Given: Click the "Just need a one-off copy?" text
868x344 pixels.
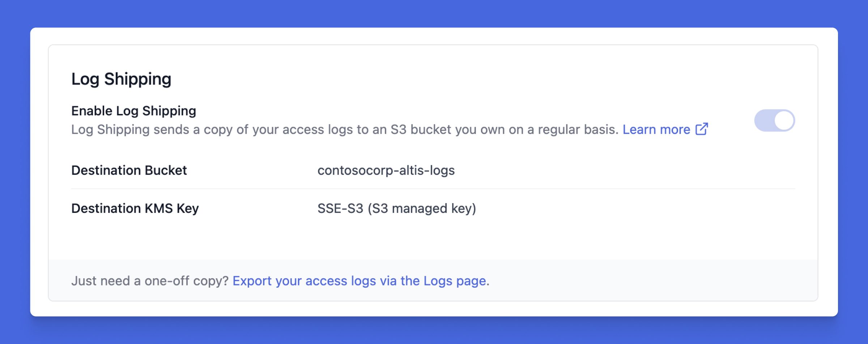Looking at the screenshot, I should 150,281.
